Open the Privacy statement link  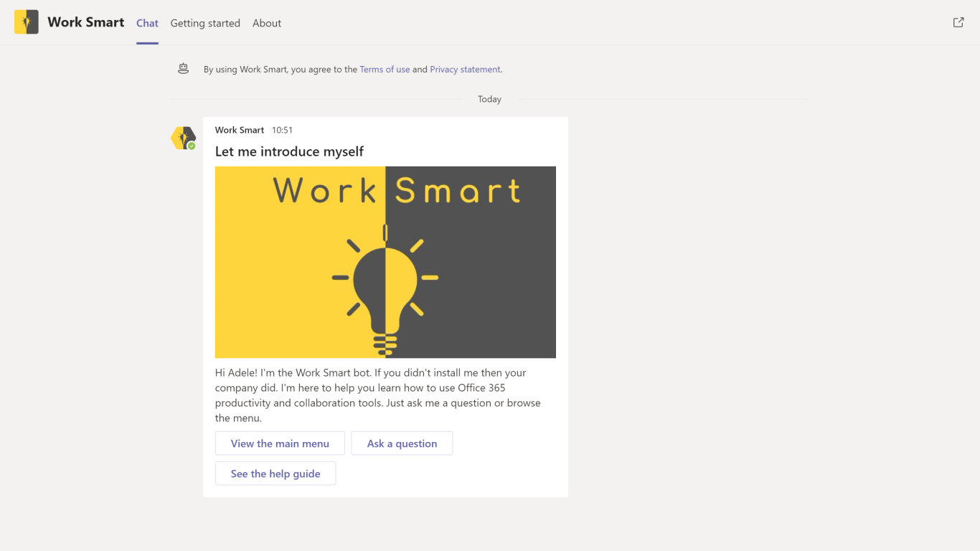[x=465, y=70]
